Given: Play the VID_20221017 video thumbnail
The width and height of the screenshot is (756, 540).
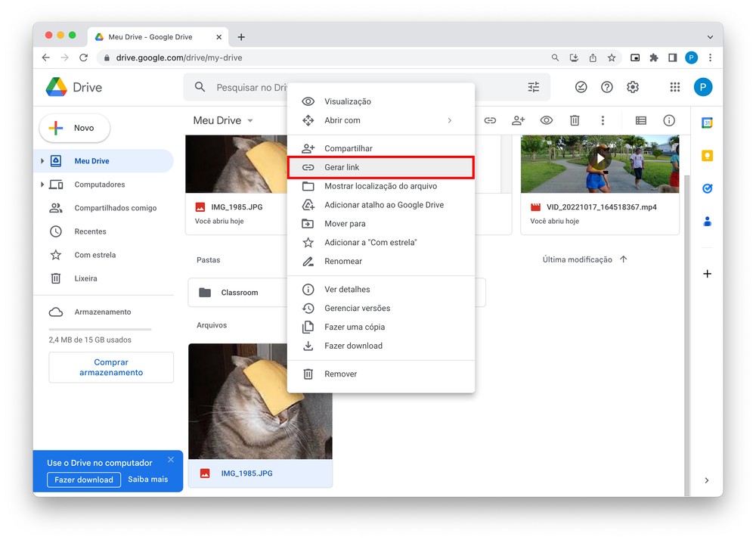Looking at the screenshot, I should (x=600, y=160).
